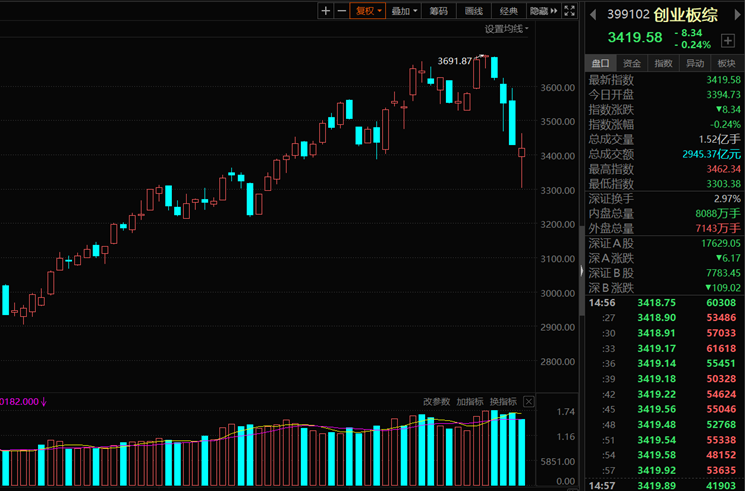Zoom in chart with plus icon

325,10
